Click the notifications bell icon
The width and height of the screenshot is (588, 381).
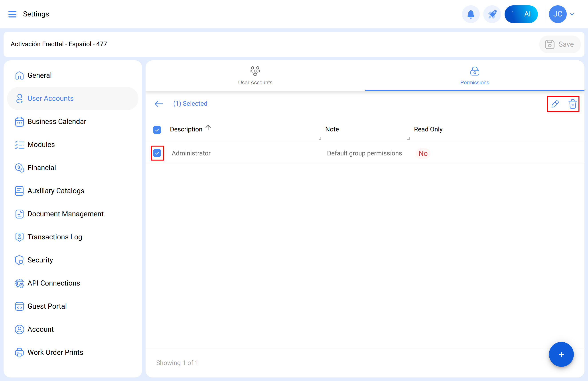tap(470, 14)
